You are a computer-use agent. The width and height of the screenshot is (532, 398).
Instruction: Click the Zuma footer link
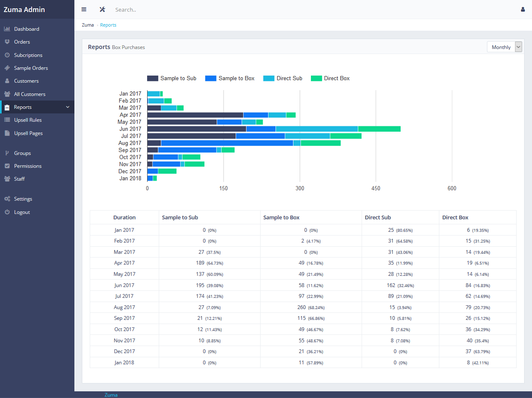point(111,395)
